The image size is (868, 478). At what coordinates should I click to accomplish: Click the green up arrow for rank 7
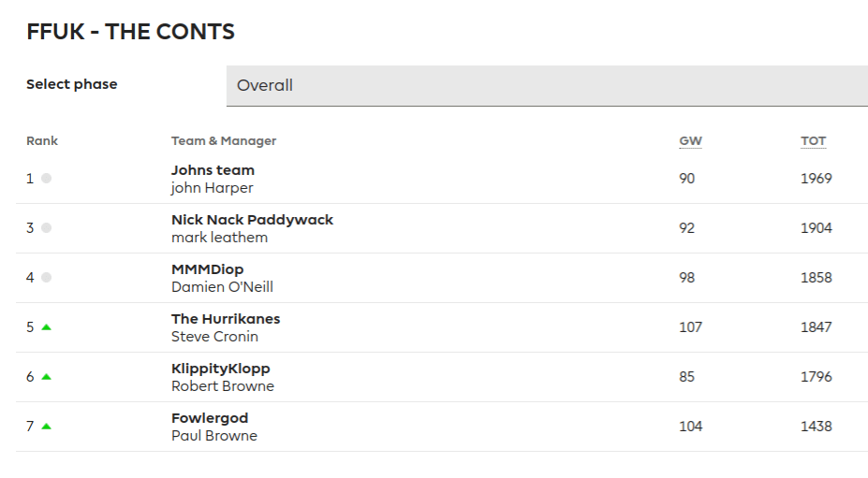click(x=46, y=427)
